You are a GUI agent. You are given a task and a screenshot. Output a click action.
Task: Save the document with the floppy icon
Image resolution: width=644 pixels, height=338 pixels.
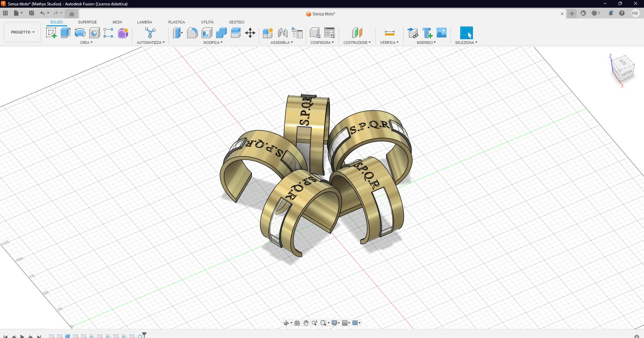pyautogui.click(x=32, y=13)
